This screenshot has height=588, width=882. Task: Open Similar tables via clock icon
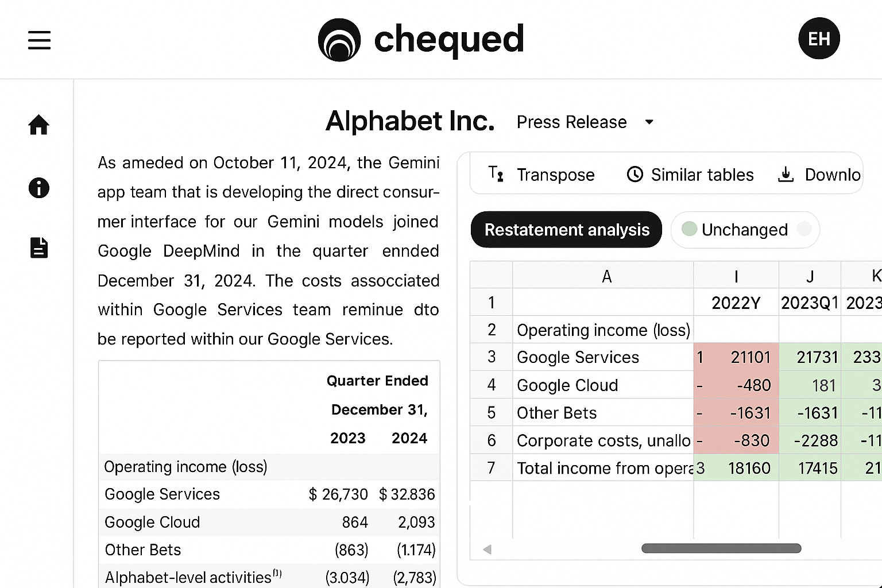click(635, 174)
